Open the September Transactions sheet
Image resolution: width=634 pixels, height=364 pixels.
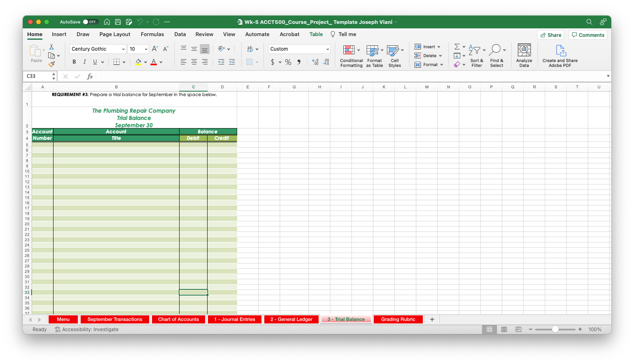click(115, 319)
